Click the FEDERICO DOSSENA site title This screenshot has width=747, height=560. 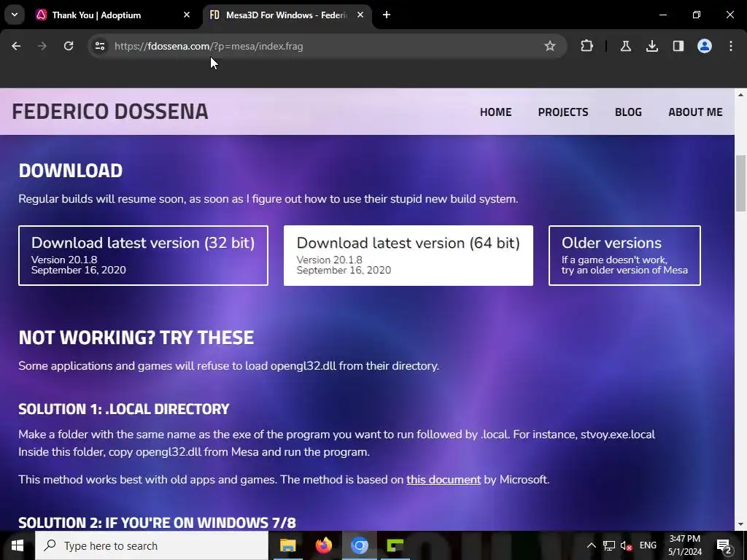click(110, 112)
